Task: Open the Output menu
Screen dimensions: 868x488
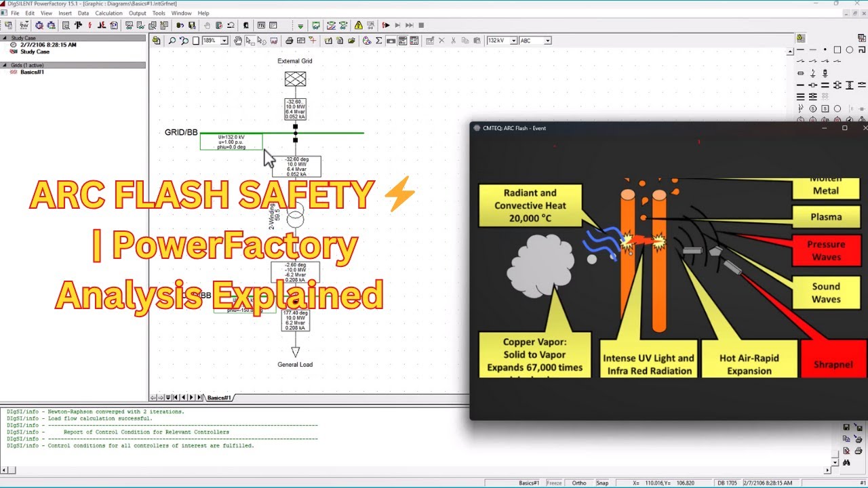Action: click(138, 13)
